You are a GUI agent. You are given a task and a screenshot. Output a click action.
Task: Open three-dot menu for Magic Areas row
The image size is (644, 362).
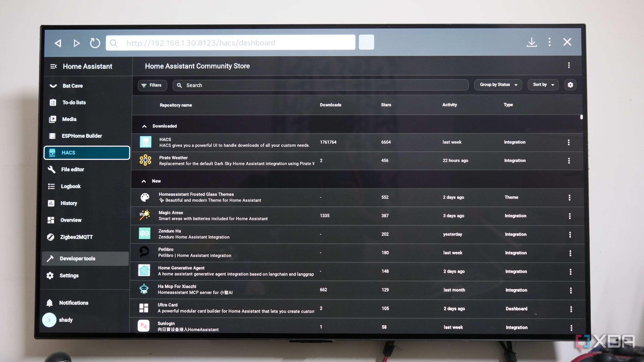point(570,216)
